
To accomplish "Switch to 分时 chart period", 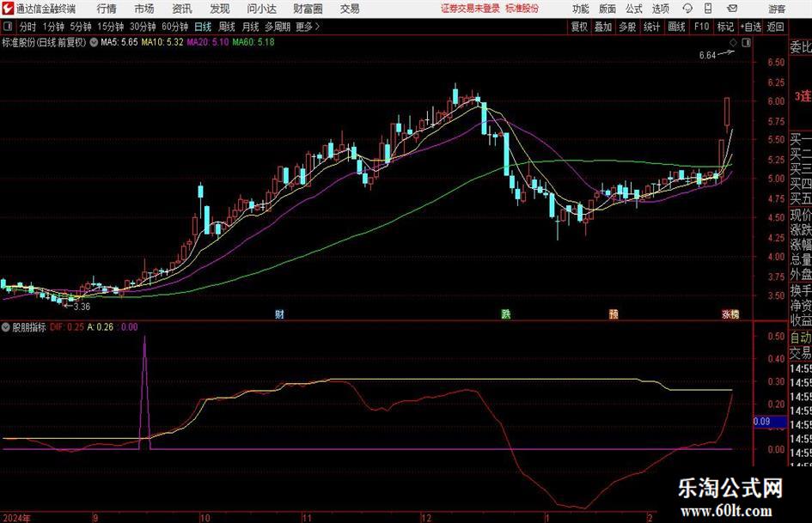I will tap(28, 27).
